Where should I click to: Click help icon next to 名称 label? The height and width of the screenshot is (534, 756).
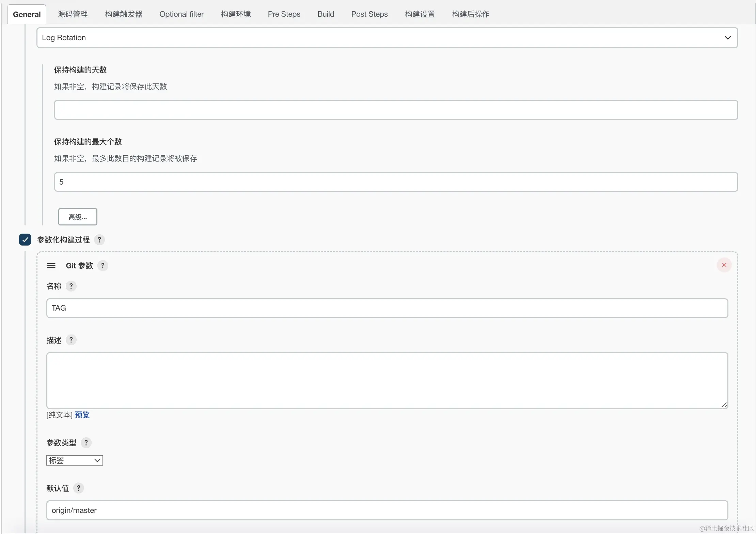click(x=71, y=286)
